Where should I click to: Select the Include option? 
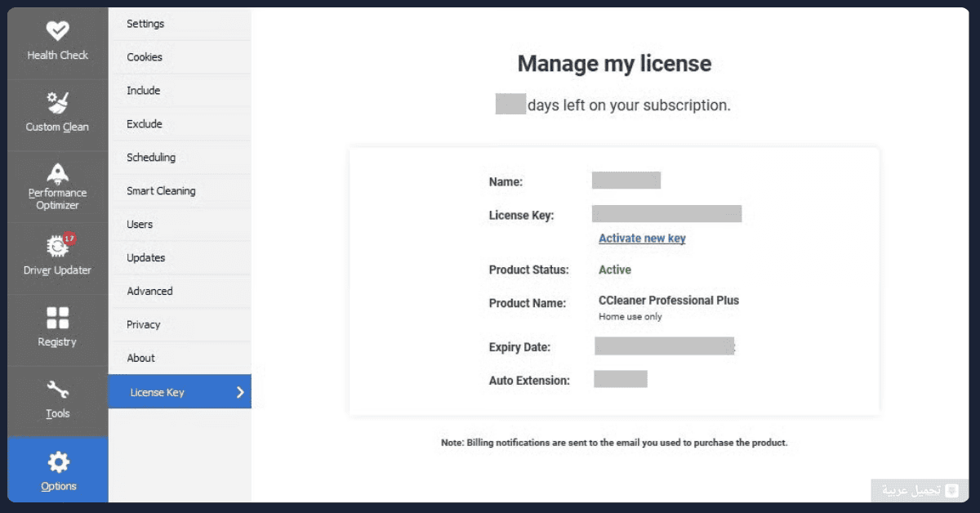click(x=144, y=91)
